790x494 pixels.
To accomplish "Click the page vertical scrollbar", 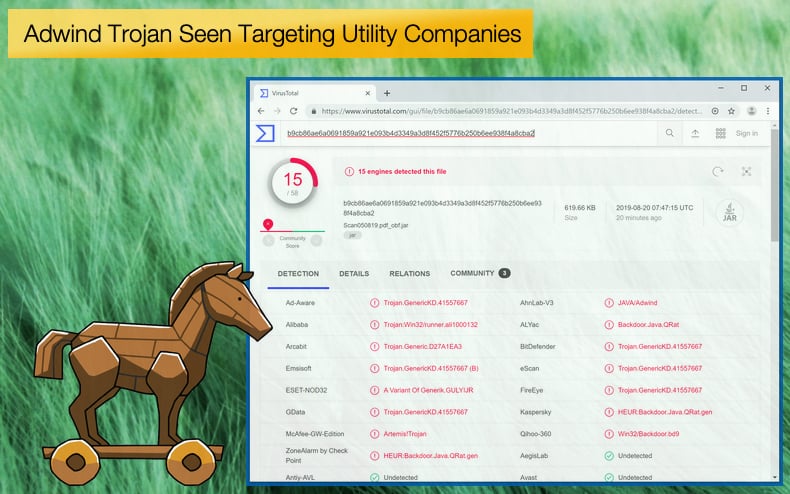I will coord(775,184).
